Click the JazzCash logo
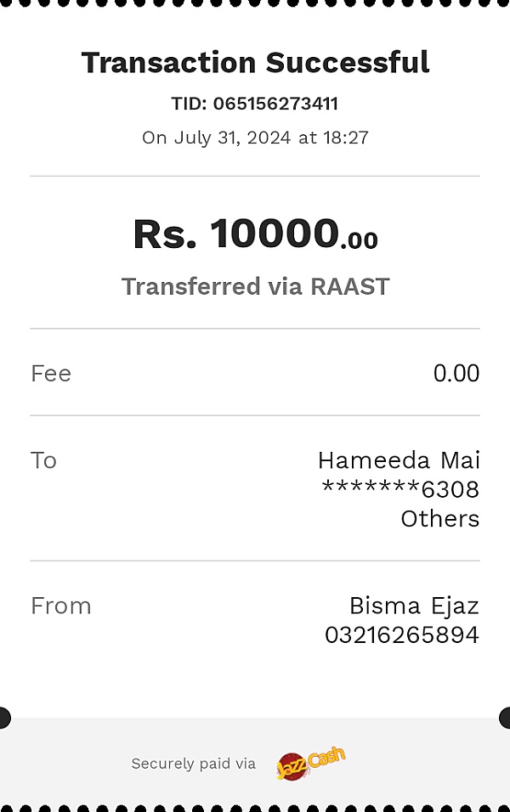The image size is (510, 812). (310, 763)
